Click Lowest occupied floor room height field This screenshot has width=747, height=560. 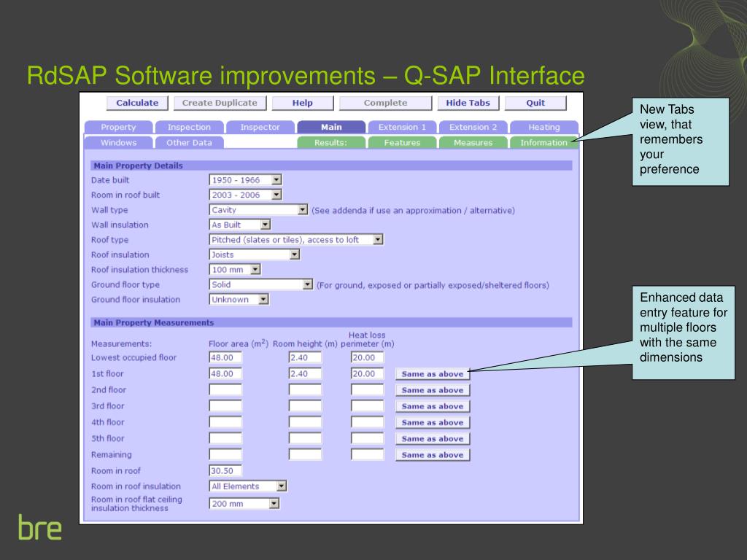306,357
